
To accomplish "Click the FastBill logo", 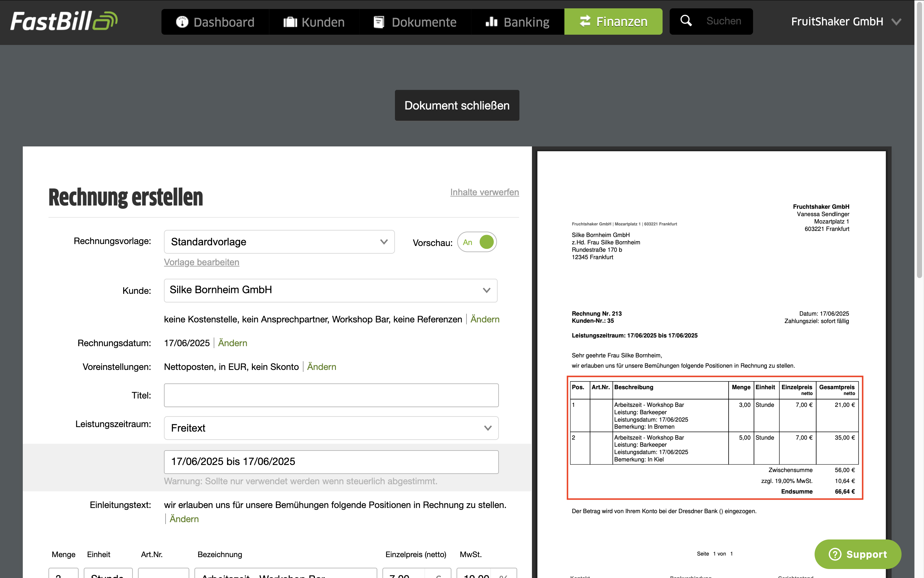I will coord(64,21).
